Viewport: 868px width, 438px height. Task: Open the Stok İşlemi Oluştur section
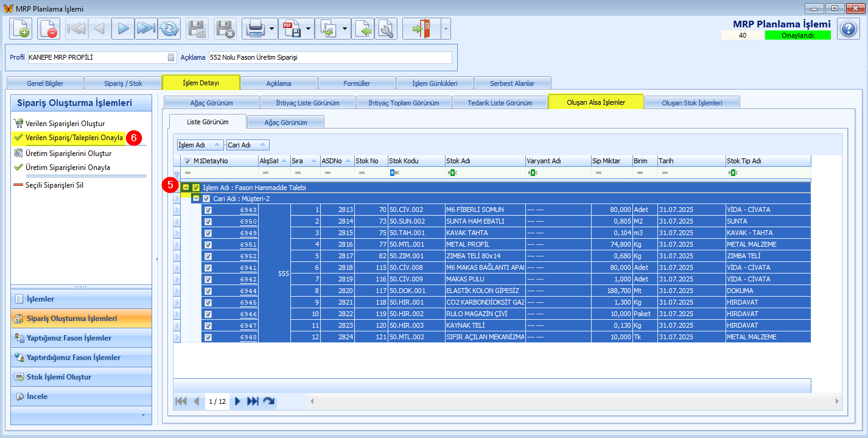click(x=81, y=377)
